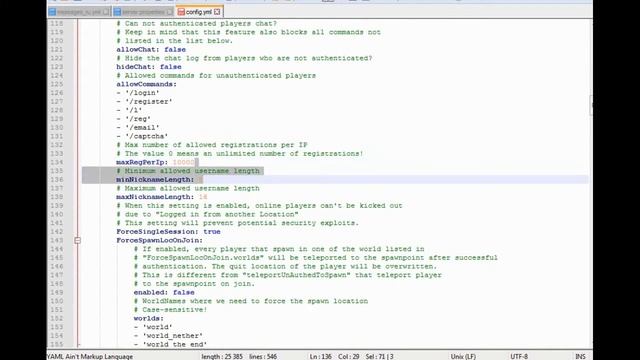640x360 pixels.
Task: Click the maxNicknameLength value 16
Action: pos(203,197)
